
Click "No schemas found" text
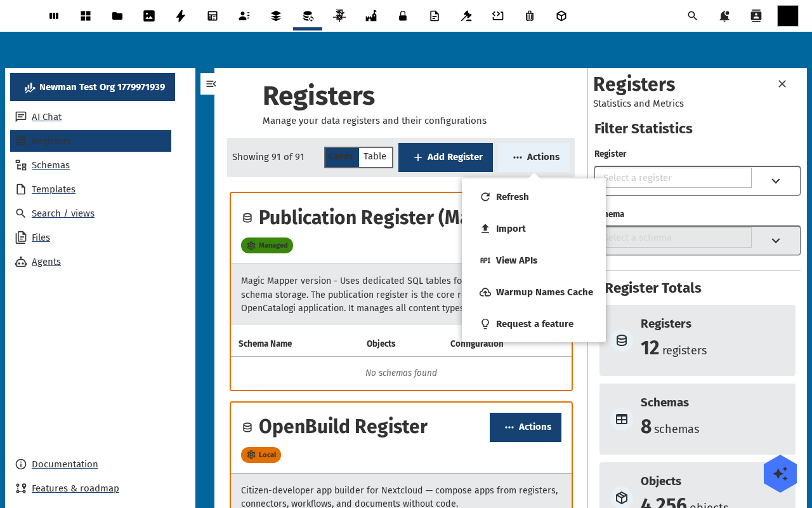[x=401, y=373]
